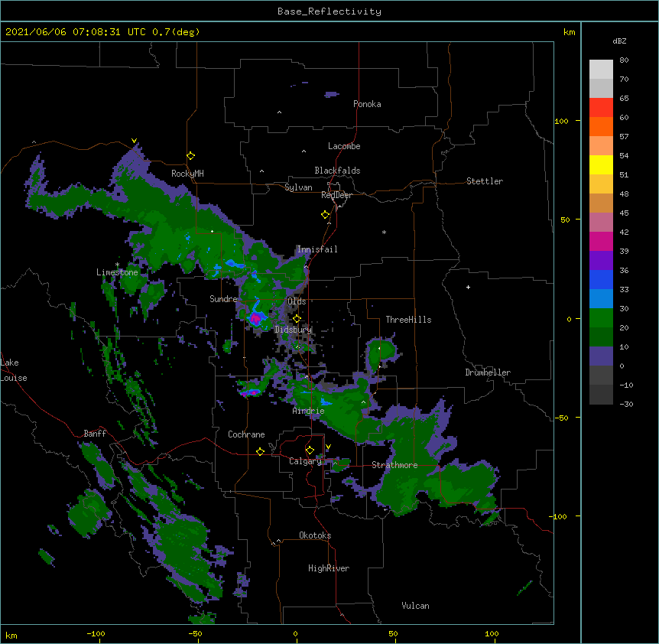Image resolution: width=659 pixels, height=644 pixels.
Task: Click the HighRiver label
Action: pyautogui.click(x=329, y=568)
